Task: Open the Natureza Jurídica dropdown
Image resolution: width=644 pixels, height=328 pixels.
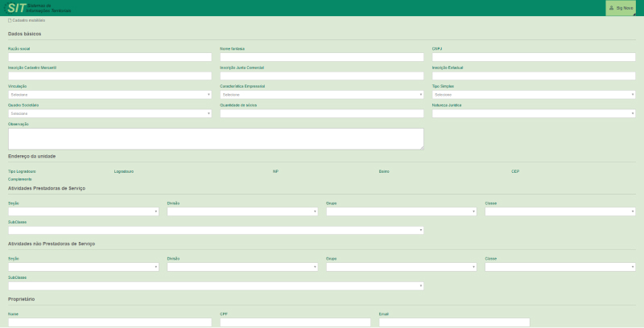Action: pyautogui.click(x=533, y=113)
